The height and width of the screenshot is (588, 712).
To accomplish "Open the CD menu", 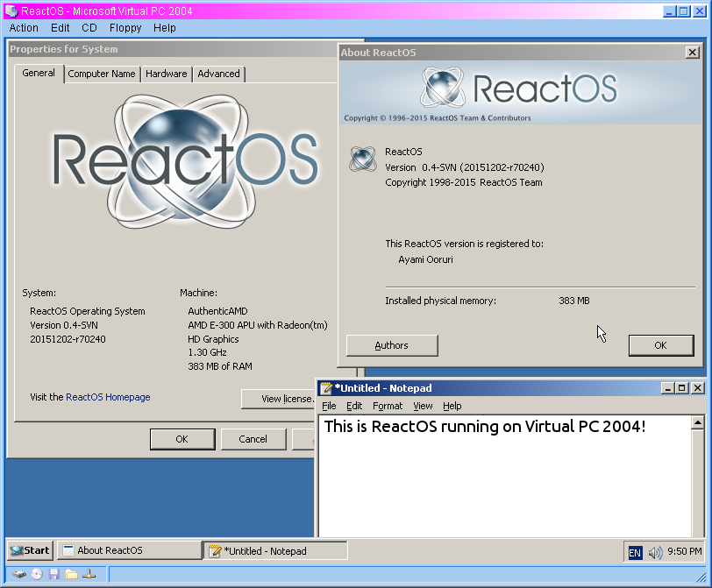I will [89, 28].
